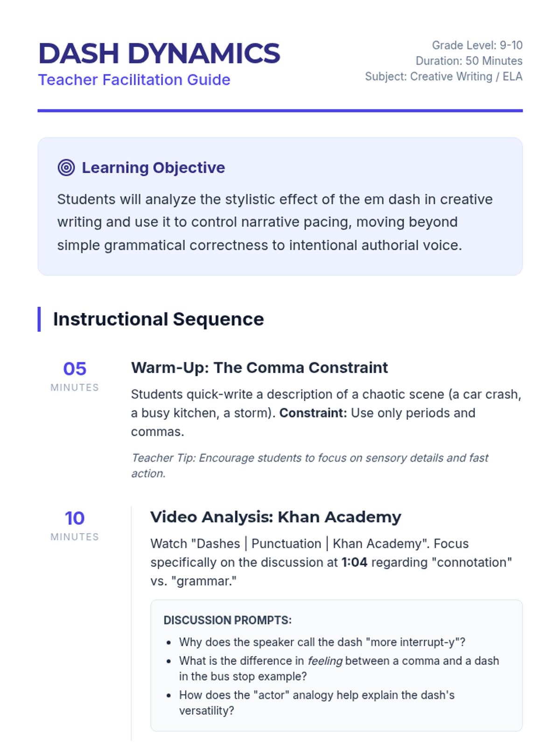The height and width of the screenshot is (747, 560).
Task: Click Subject: Creative Writing / ELA text
Action: point(443,77)
